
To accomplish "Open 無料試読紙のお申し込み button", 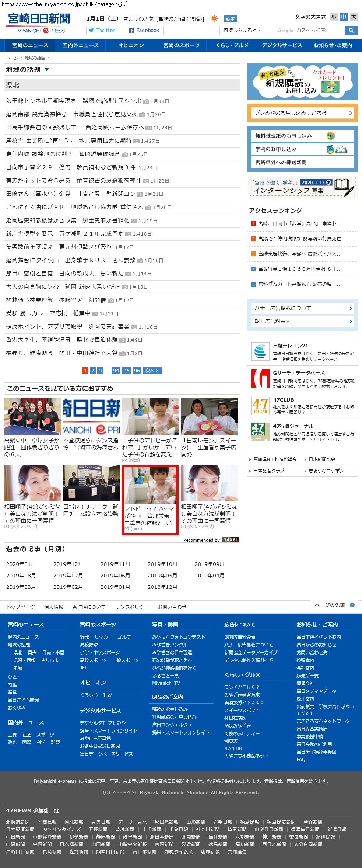I will pos(303,136).
